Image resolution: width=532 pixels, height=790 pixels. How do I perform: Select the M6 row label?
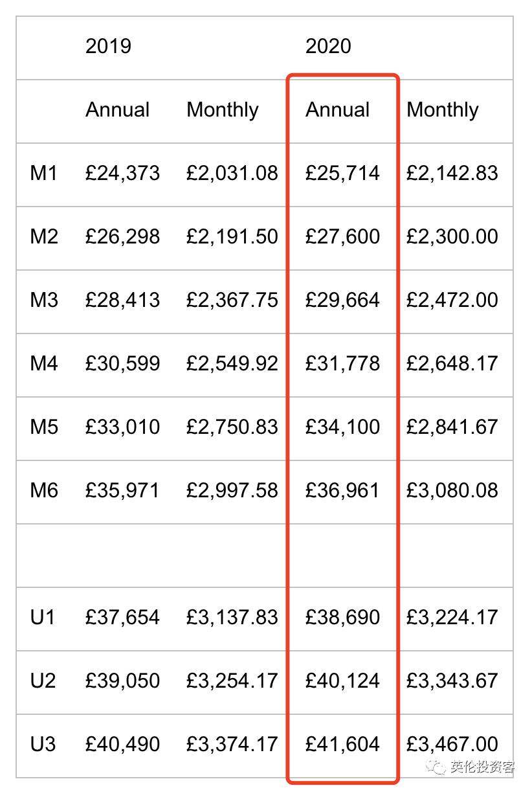[44, 490]
